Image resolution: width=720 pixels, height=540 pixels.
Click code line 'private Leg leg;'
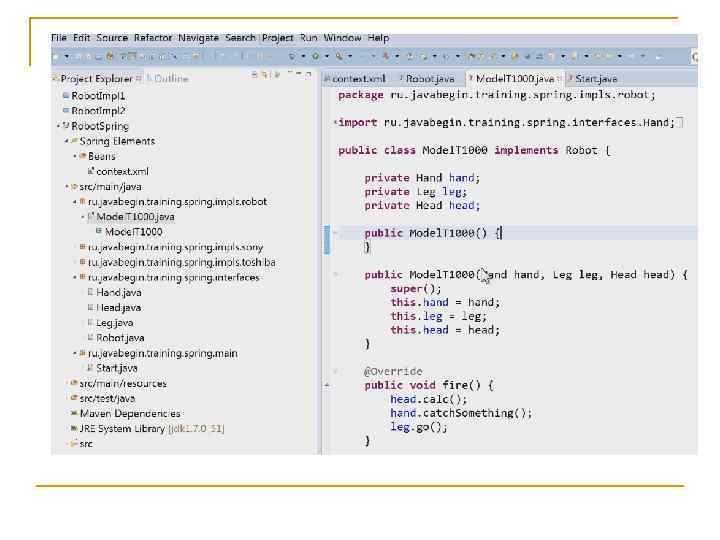[x=416, y=191]
